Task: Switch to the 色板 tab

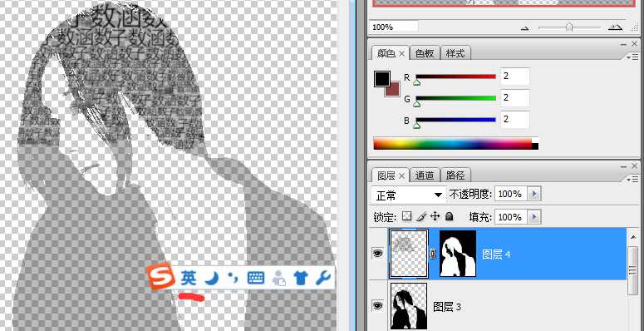Action: pos(425,53)
